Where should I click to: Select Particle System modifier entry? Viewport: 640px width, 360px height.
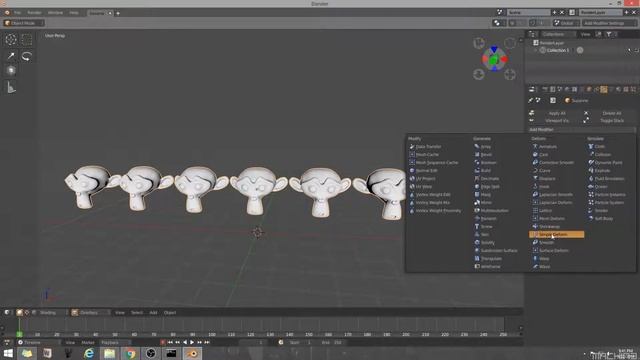coord(606,202)
